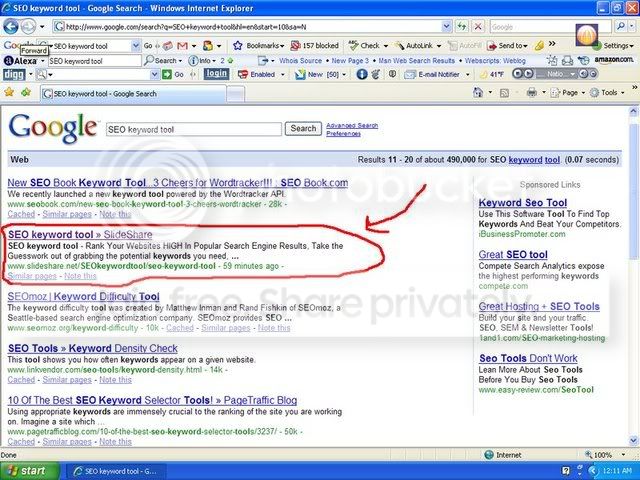Click the yellow highlighter icon
This screenshot has width=640, height=480.
tap(539, 46)
